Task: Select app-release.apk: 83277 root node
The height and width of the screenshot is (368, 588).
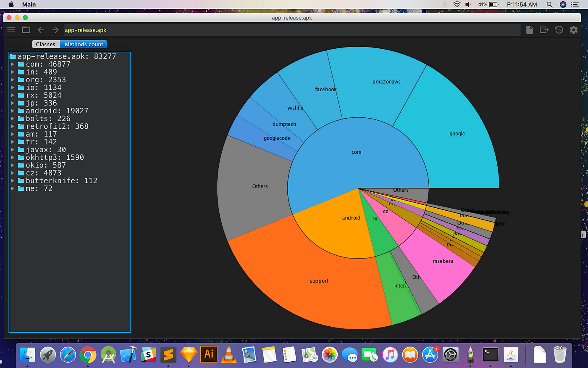Action: (63, 56)
